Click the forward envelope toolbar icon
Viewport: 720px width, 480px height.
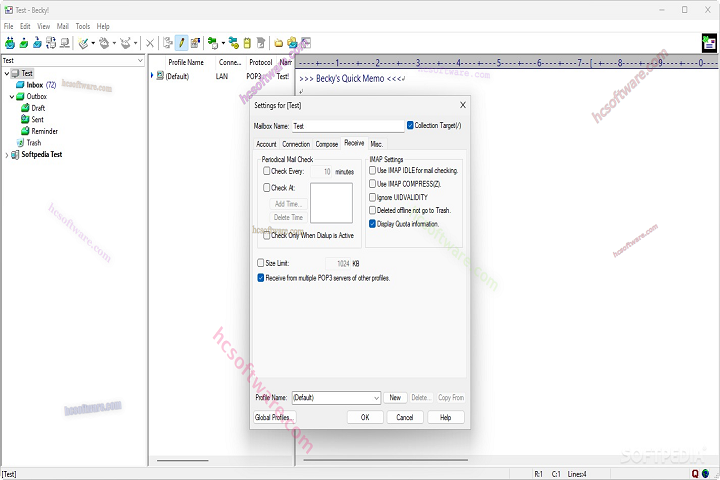pos(125,43)
